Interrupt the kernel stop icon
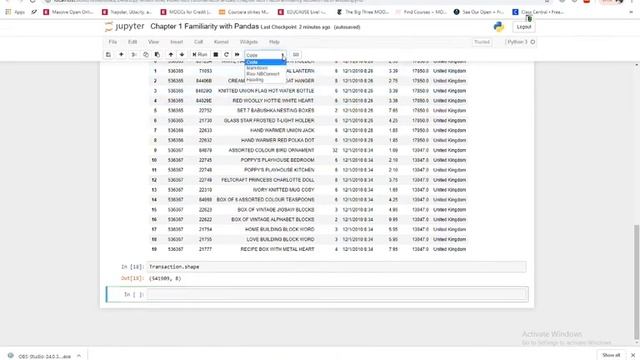 (x=216, y=55)
